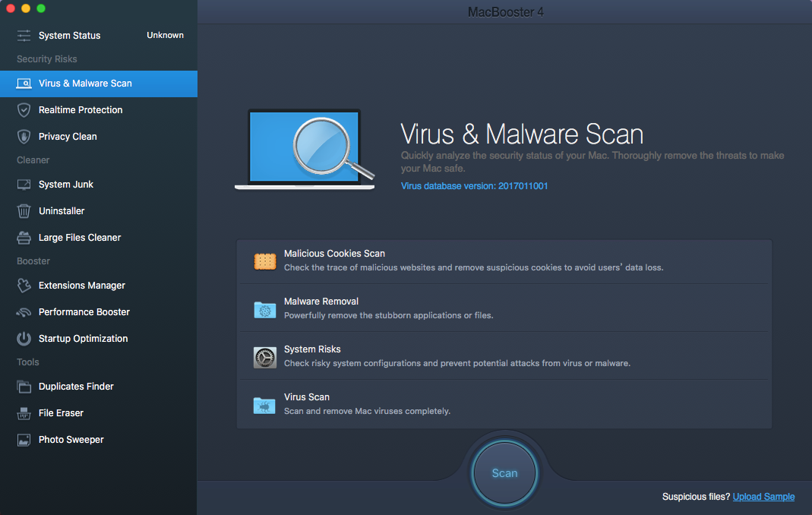Click the Startup Optimization power icon
812x515 pixels.
point(24,339)
